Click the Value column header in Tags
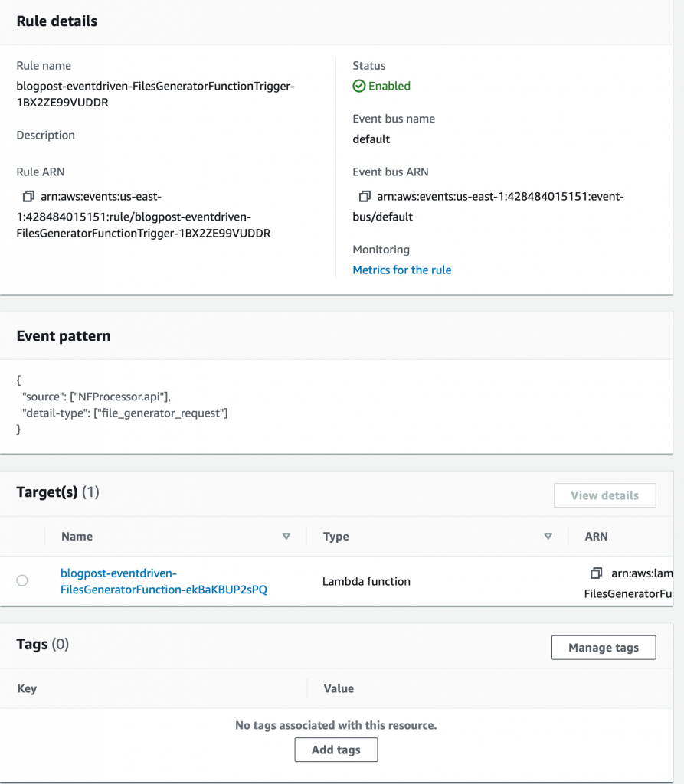This screenshot has width=684, height=784. 339,688
